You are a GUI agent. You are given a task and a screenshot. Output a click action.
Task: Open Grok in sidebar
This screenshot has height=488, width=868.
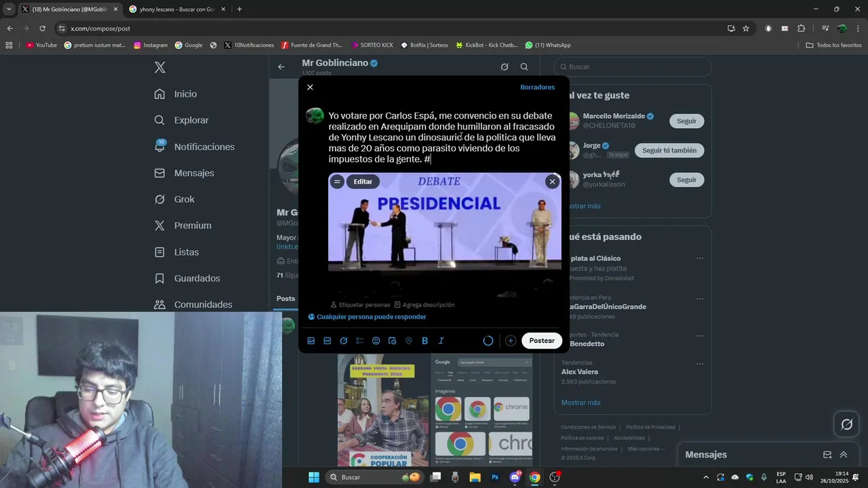click(x=174, y=199)
